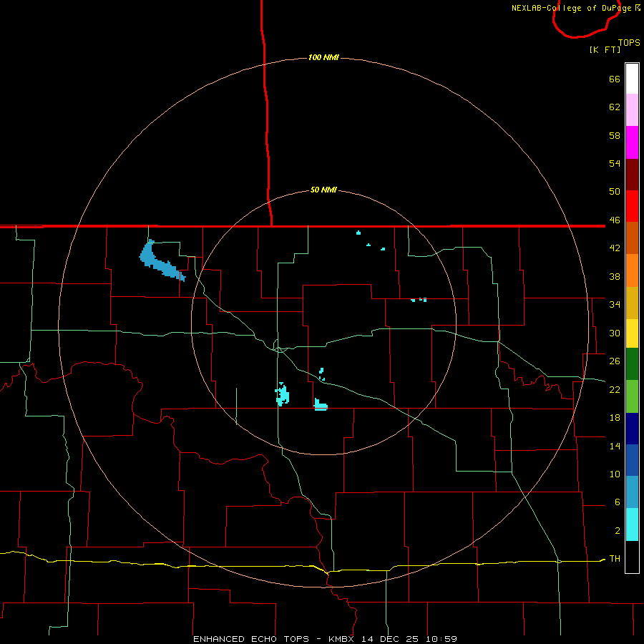Image resolution: width=644 pixels, height=644 pixels.
Task: Pick the bright orange legend swatch near 38
Action: click(632, 270)
